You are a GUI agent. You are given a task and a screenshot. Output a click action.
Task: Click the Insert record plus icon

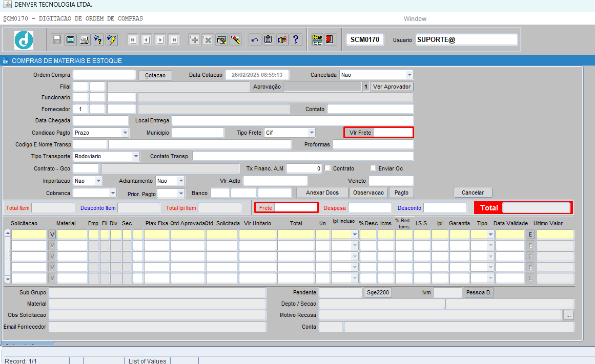click(x=194, y=39)
